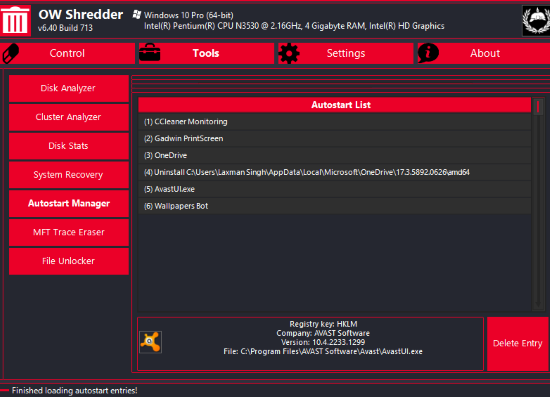Click the gear icon on the Settings tab
The height and width of the screenshot is (397, 550).
[x=289, y=53]
